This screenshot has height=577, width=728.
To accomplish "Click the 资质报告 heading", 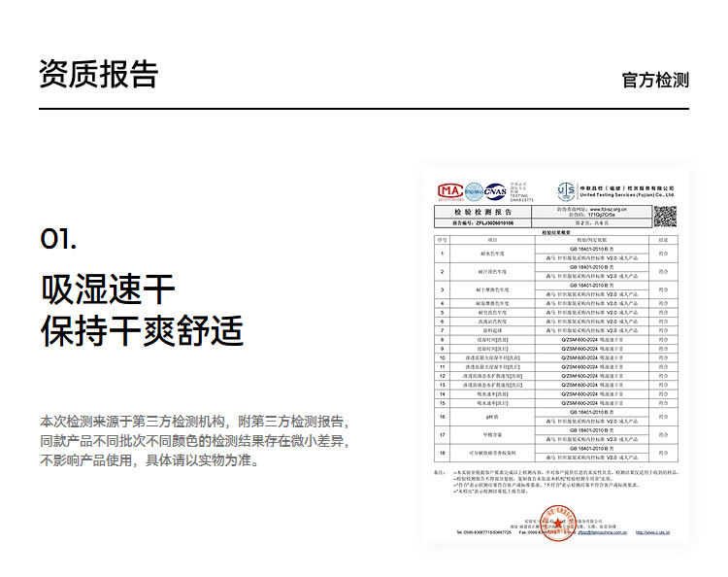I will click(98, 74).
